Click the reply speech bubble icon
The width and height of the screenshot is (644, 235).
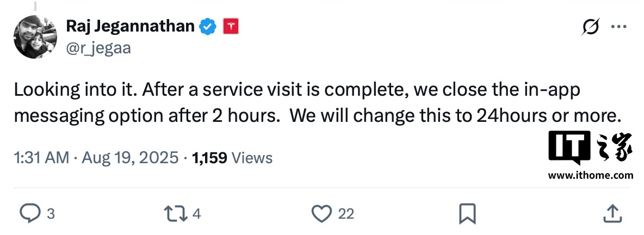30,213
